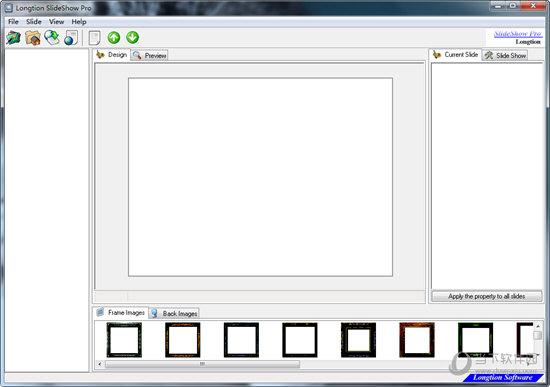This screenshot has height=387, width=550.
Task: Click the Longtion SlideShow Pro title icon
Action: click(x=9, y=8)
